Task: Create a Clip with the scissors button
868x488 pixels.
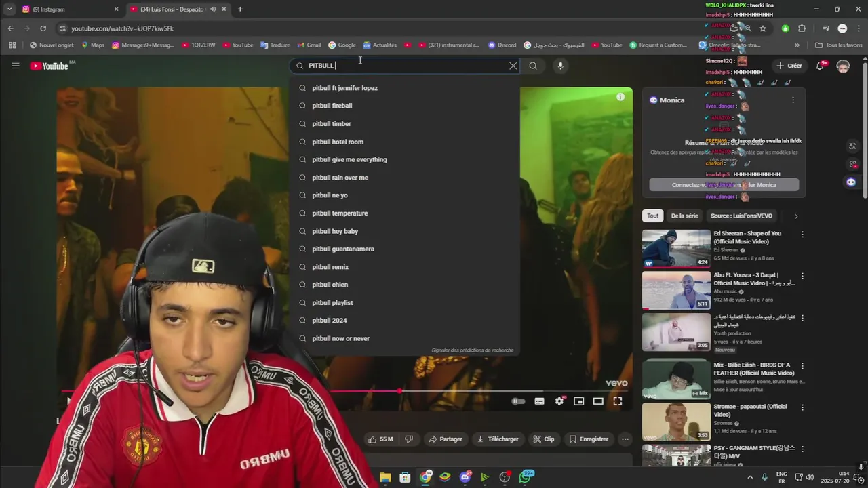Action: coord(544,439)
